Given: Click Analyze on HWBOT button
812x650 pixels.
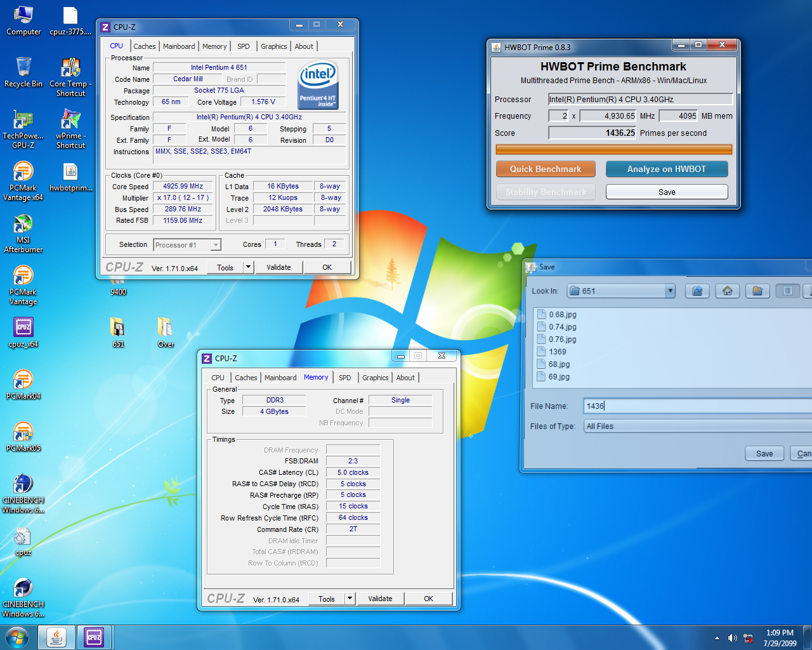Looking at the screenshot, I should coord(667,169).
